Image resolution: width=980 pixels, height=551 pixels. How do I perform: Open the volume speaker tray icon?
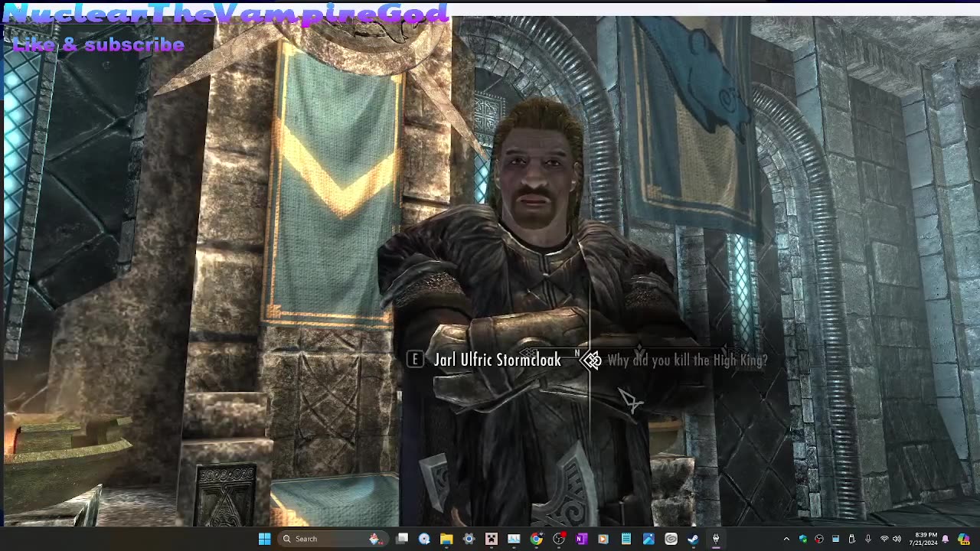[x=897, y=539]
